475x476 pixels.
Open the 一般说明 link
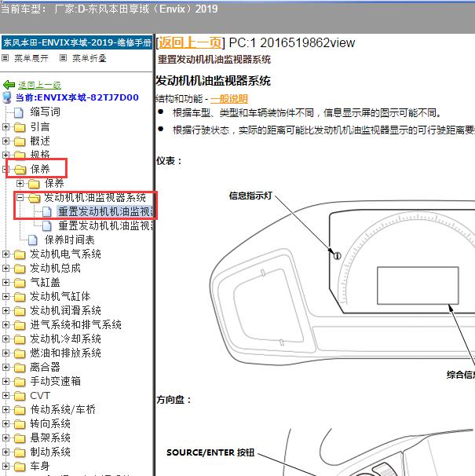229,99
